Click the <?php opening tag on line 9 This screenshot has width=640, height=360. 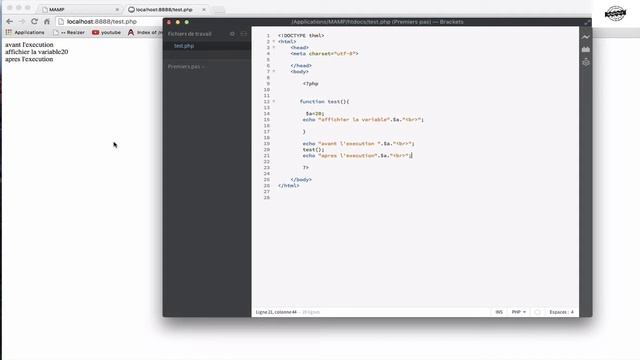click(x=310, y=84)
